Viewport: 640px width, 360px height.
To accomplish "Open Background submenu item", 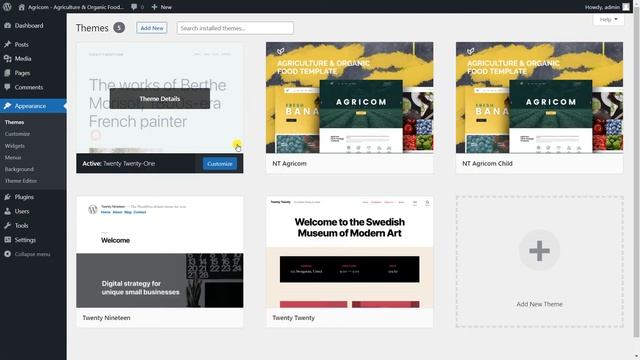I will 19,169.
